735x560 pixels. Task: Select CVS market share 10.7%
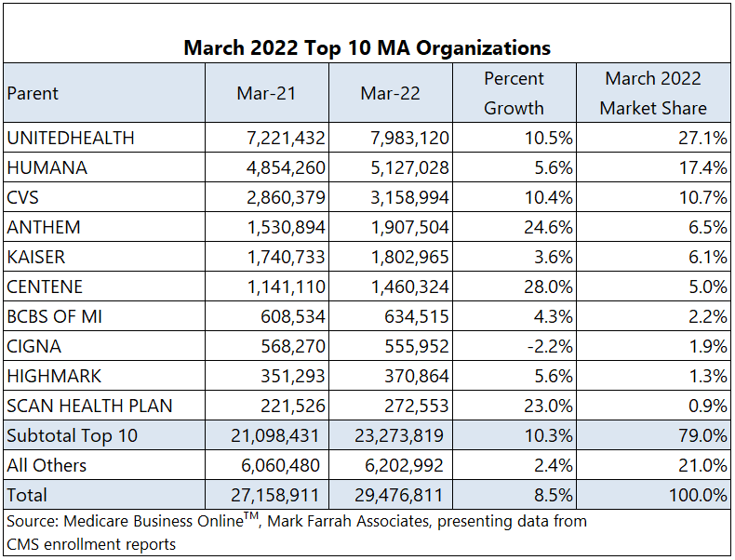tap(702, 197)
